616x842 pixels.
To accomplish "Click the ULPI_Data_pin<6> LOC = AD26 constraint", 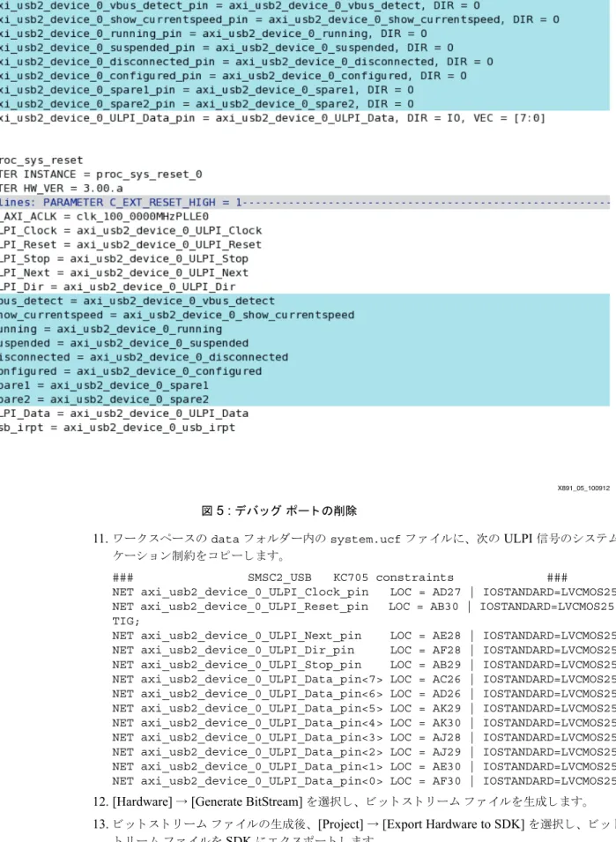I will 364,694.
